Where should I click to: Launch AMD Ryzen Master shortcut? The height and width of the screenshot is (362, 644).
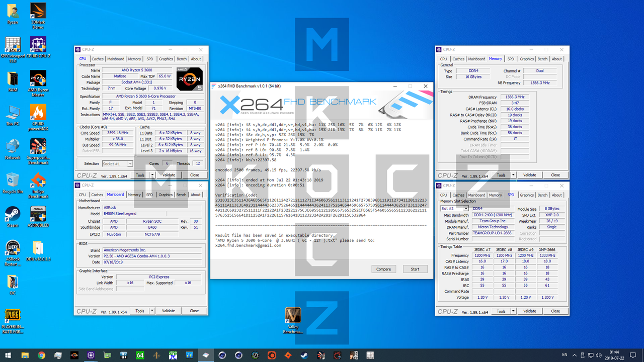coord(38,83)
